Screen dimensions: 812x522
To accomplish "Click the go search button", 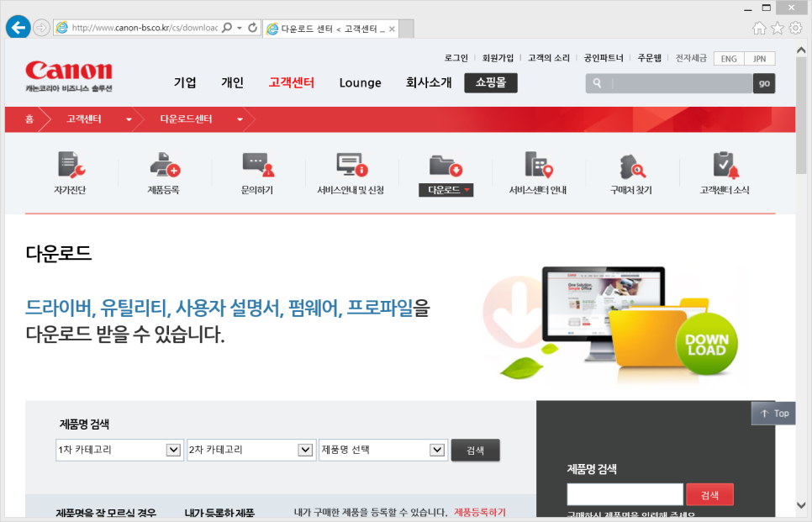I will pyautogui.click(x=764, y=83).
